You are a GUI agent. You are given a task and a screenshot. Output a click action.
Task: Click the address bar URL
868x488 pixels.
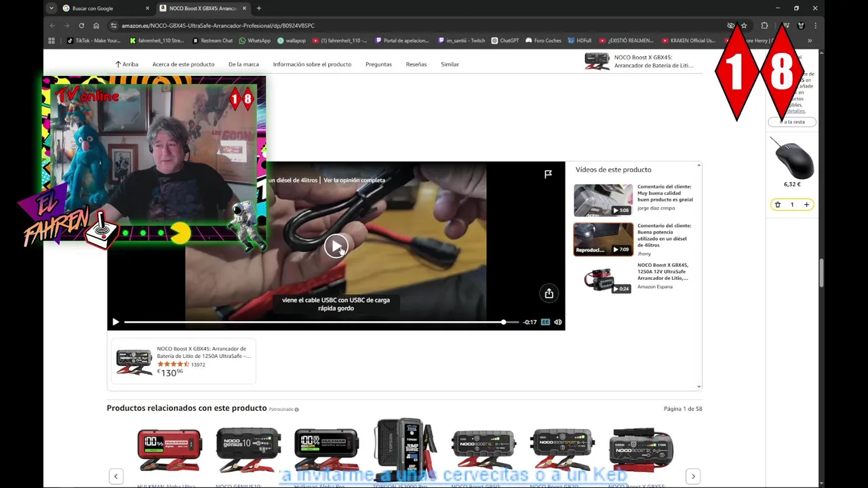tap(218, 26)
